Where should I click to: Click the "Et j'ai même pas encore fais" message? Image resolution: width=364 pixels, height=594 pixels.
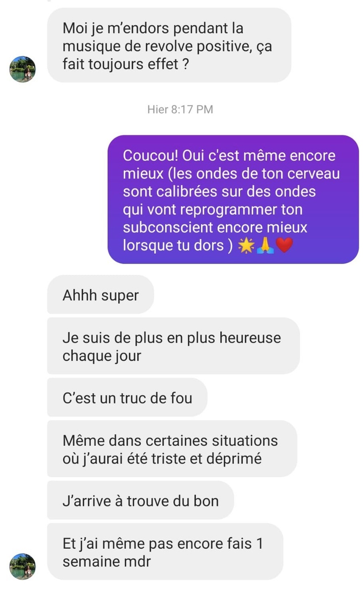click(165, 552)
